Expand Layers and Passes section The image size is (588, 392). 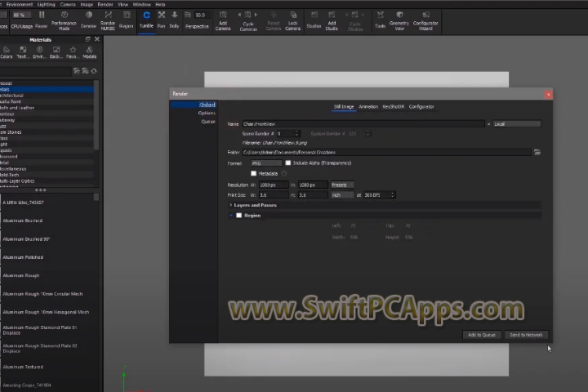[230, 205]
